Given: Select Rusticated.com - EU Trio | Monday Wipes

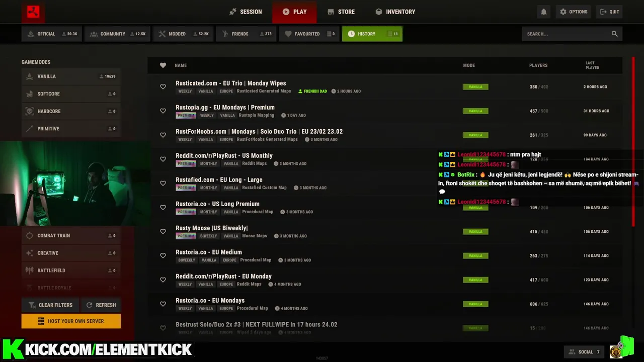Looking at the screenshot, I should tap(231, 83).
